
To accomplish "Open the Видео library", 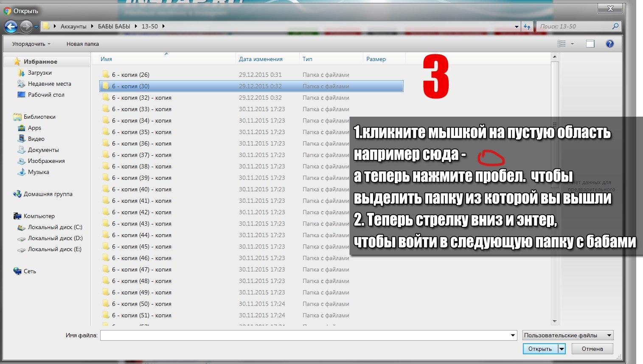I will 36,139.
